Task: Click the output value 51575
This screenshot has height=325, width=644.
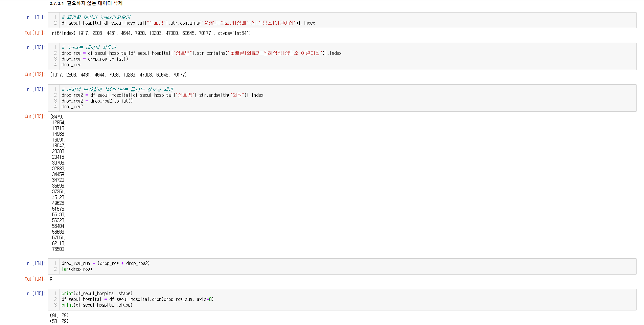Action: pyautogui.click(x=59, y=209)
